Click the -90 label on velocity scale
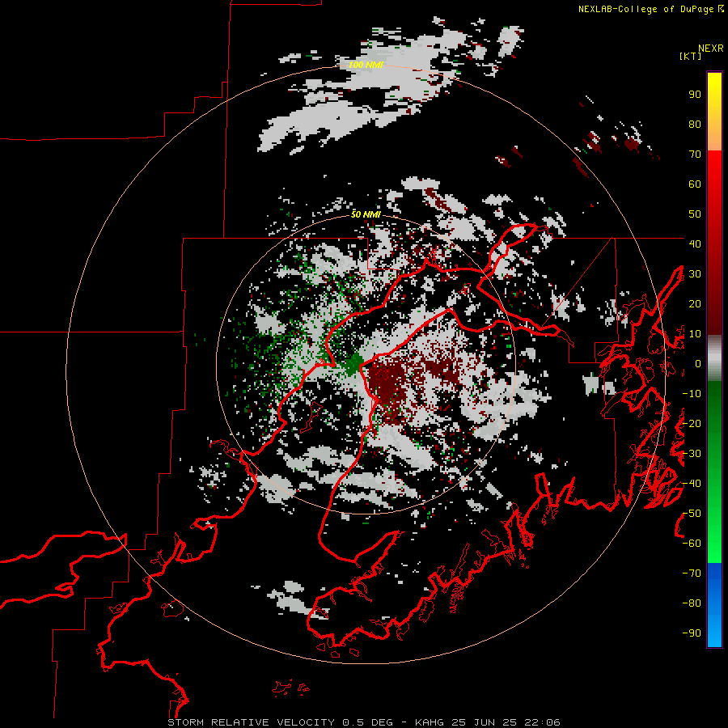This screenshot has width=728, height=728. click(692, 633)
